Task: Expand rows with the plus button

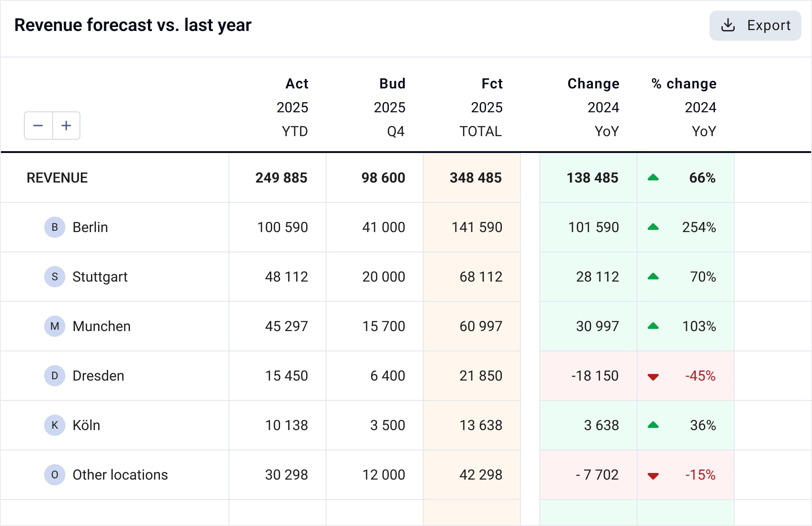Action: (x=66, y=126)
